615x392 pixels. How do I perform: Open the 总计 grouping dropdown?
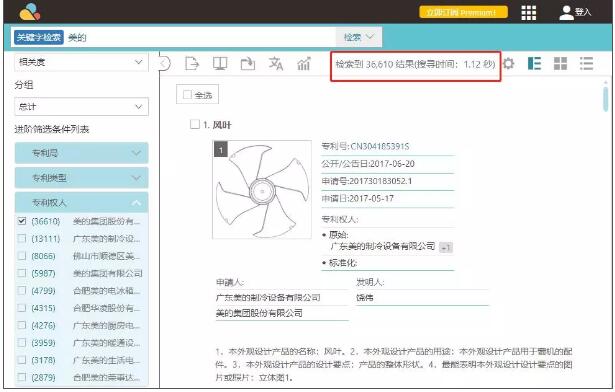point(81,106)
